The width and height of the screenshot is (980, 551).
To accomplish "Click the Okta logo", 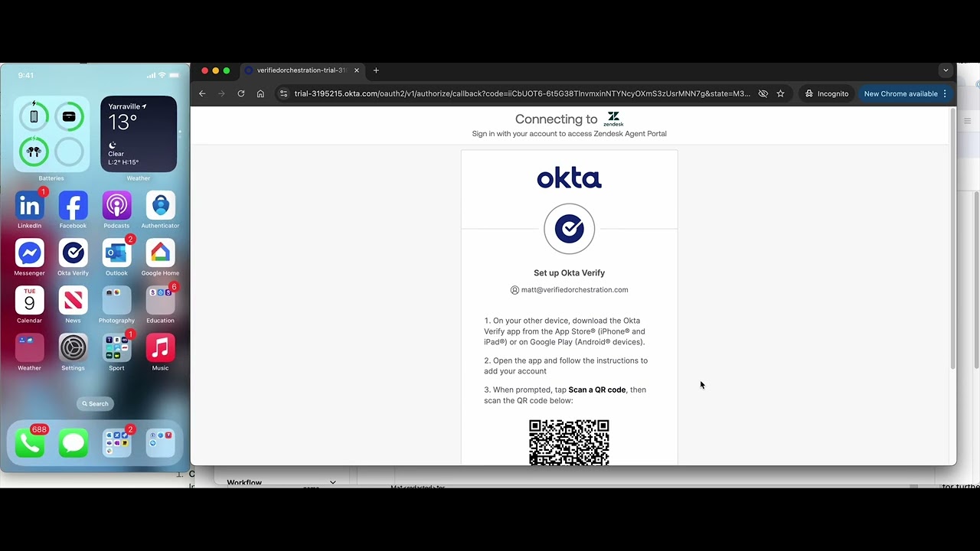I will 569,178.
